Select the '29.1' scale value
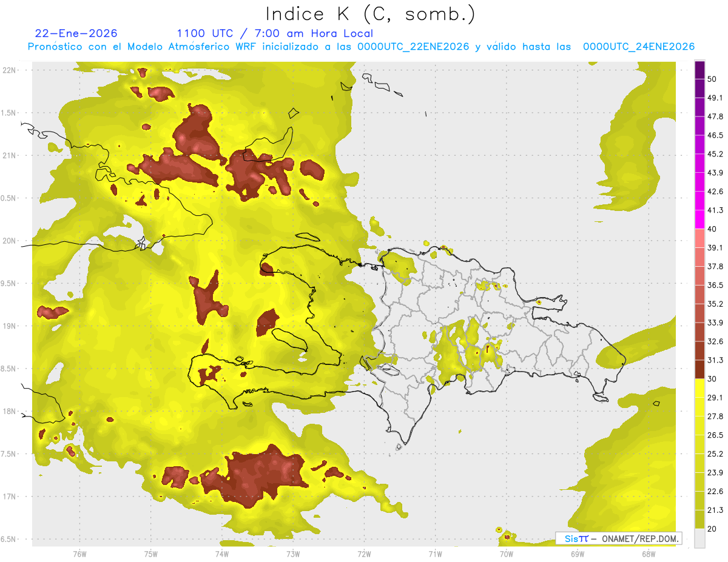 (715, 398)
